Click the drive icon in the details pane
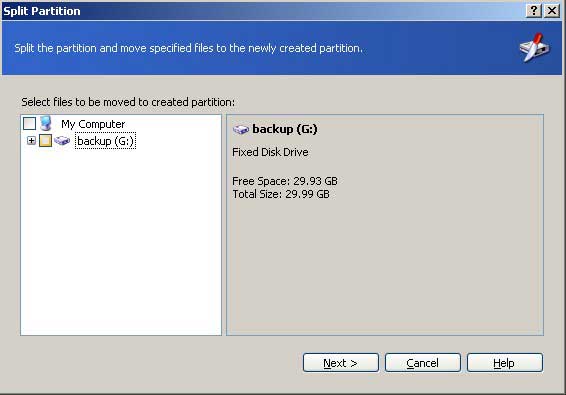 (x=241, y=129)
